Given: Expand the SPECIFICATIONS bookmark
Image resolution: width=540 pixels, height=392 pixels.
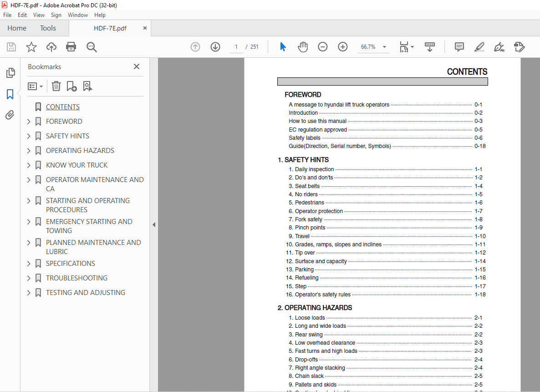Looking at the screenshot, I should coord(29,264).
